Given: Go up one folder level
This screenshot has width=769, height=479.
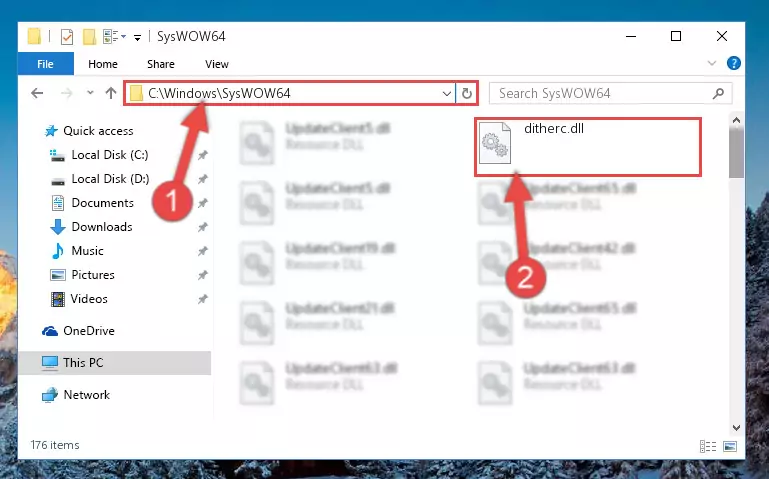Looking at the screenshot, I should (x=111, y=93).
